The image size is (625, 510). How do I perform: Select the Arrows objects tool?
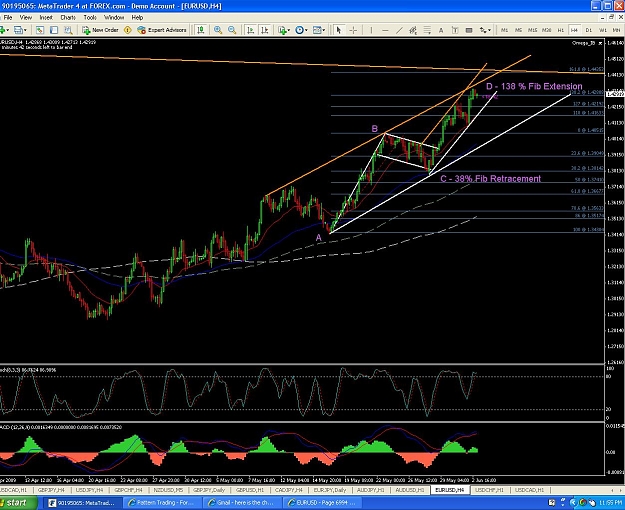(483, 30)
